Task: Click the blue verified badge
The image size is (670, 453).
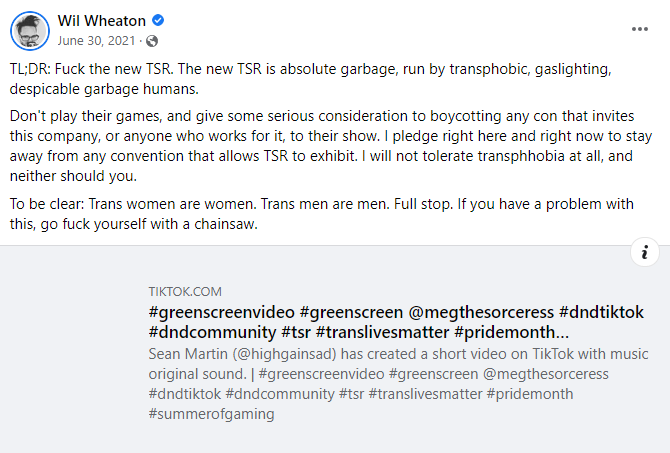Action: coord(158,21)
